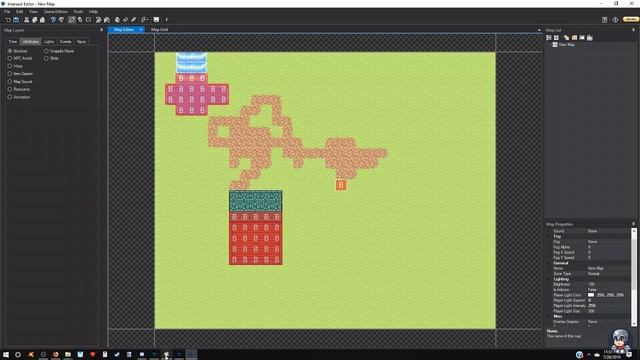Open the Game Editors menu

[56, 11]
